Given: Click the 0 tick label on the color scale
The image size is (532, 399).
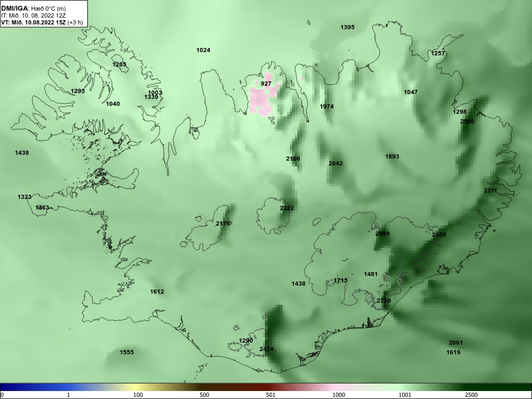Looking at the screenshot, I should coord(2,395).
